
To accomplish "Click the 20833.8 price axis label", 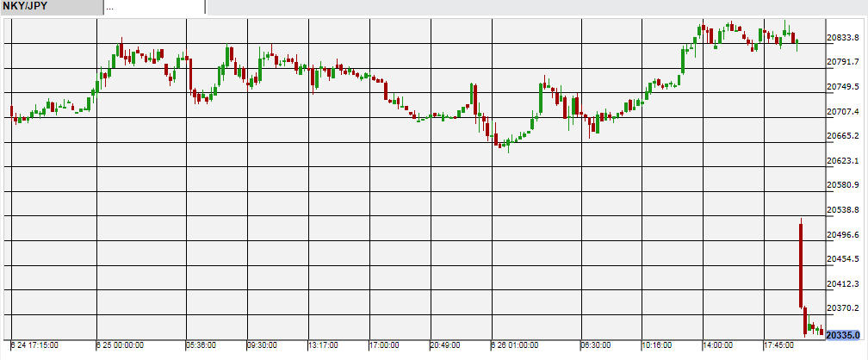I will (x=844, y=38).
